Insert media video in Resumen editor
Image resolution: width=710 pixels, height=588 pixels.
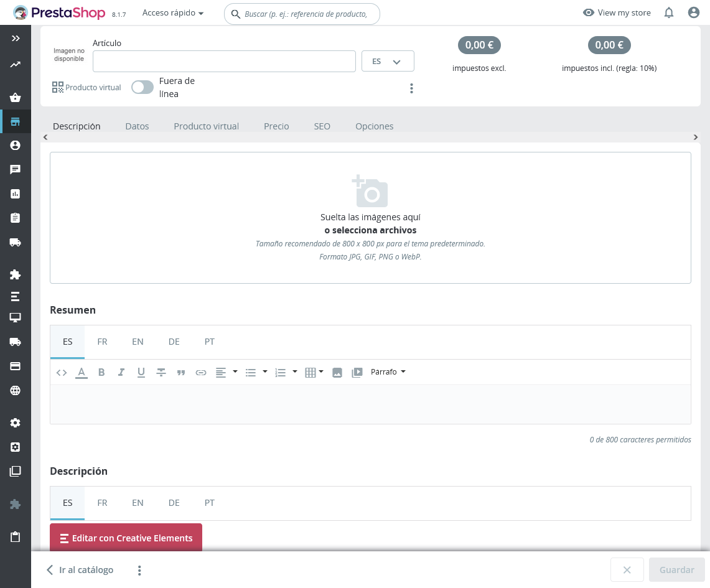point(357,372)
